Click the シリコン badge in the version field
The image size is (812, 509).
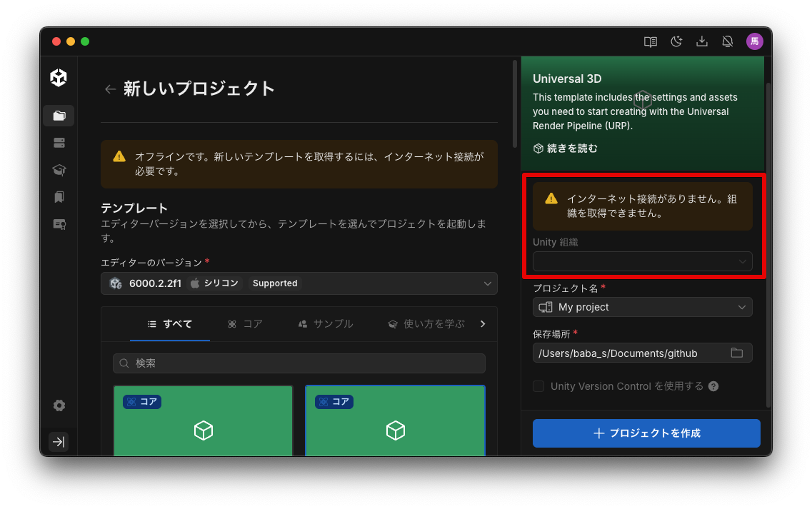point(214,283)
